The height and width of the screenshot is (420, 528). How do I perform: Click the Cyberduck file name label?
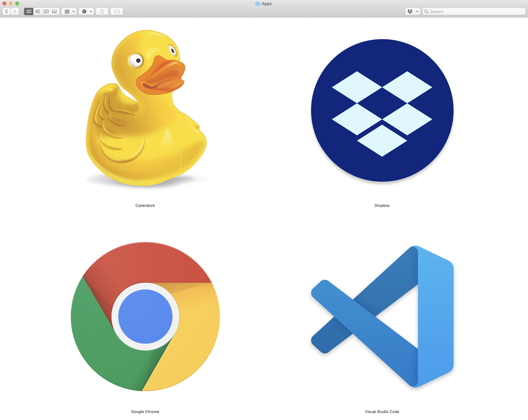(145, 205)
